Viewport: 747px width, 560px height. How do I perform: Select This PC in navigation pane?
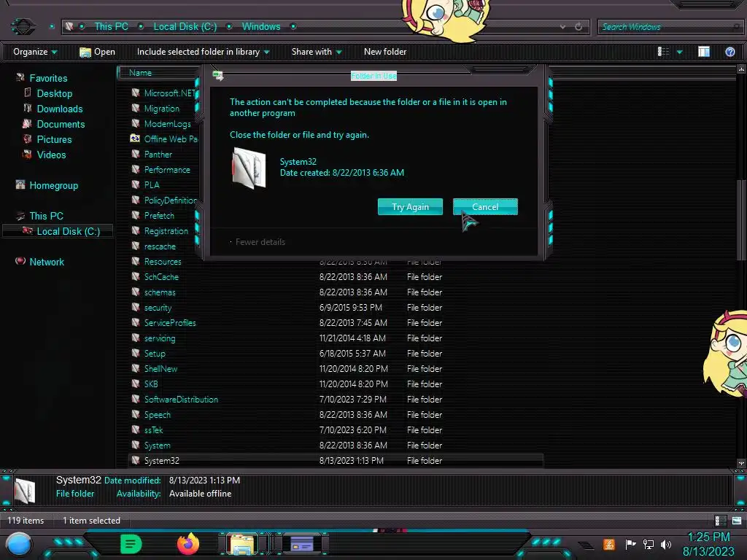coord(46,216)
